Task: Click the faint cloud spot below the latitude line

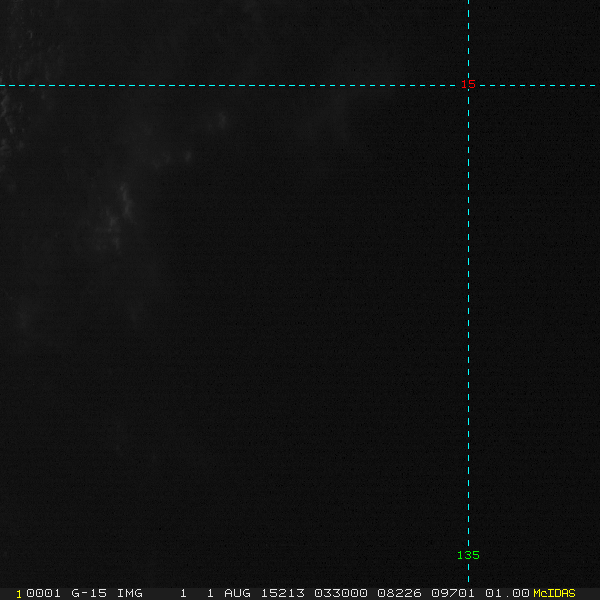Action: click(x=222, y=120)
